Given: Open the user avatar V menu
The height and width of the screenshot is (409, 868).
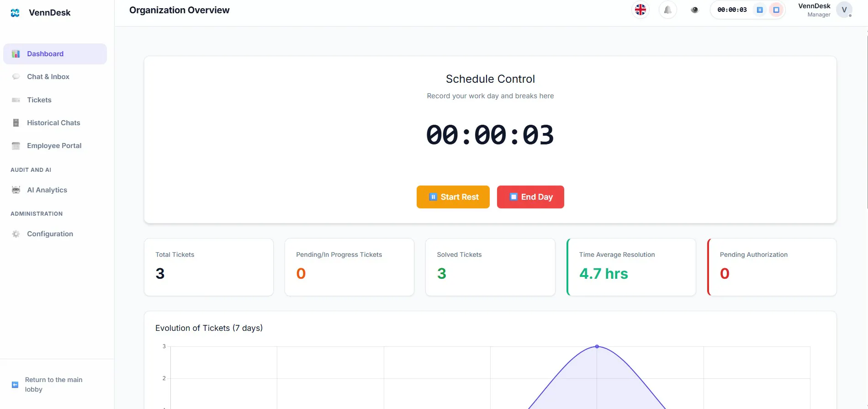Looking at the screenshot, I should coord(844,10).
